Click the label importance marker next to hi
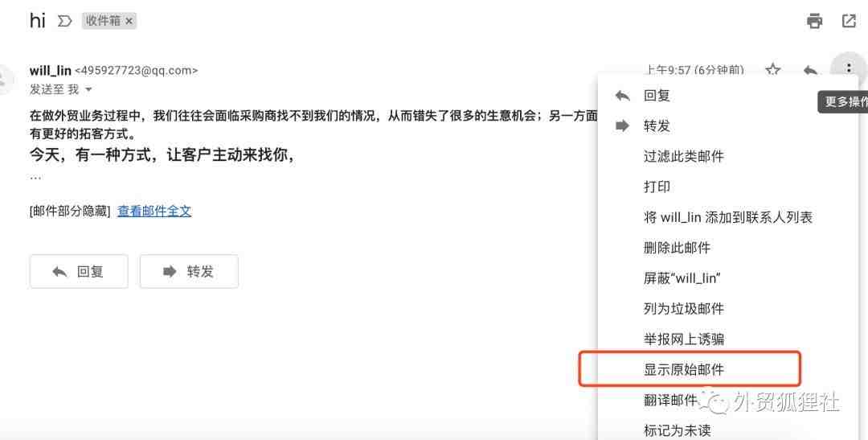The height and width of the screenshot is (440, 868). tap(65, 21)
